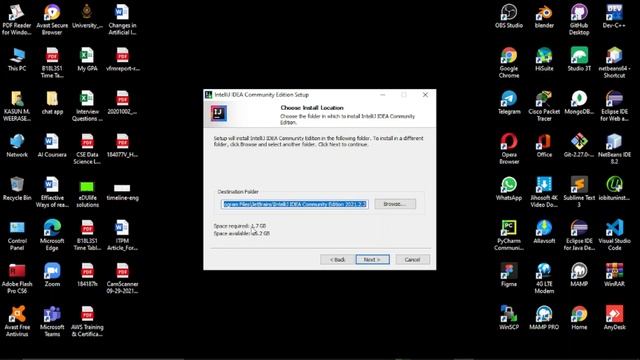This screenshot has width=640, height=360.
Task: Select the CSE Data Science PDF icon
Action: [x=87, y=149]
